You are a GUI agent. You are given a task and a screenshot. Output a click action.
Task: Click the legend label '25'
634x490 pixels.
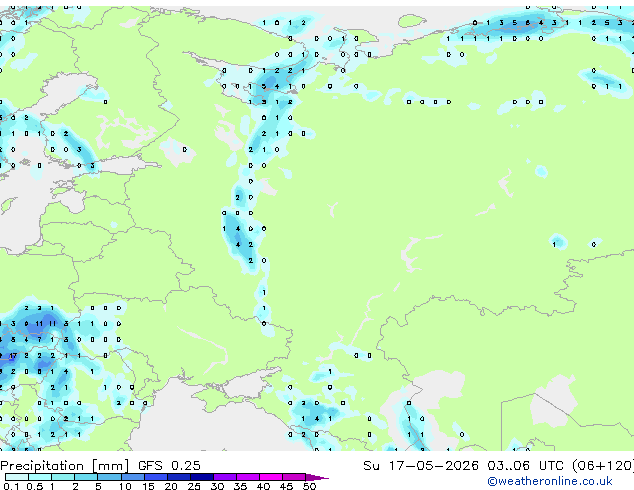coord(194,486)
